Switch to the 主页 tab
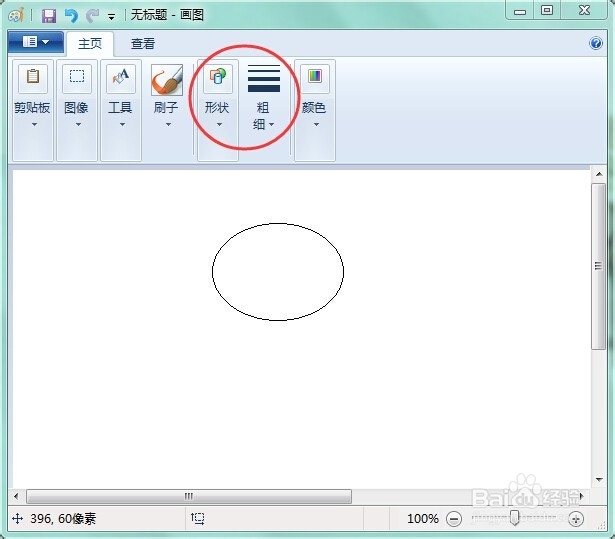This screenshot has width=615, height=539. (x=90, y=44)
